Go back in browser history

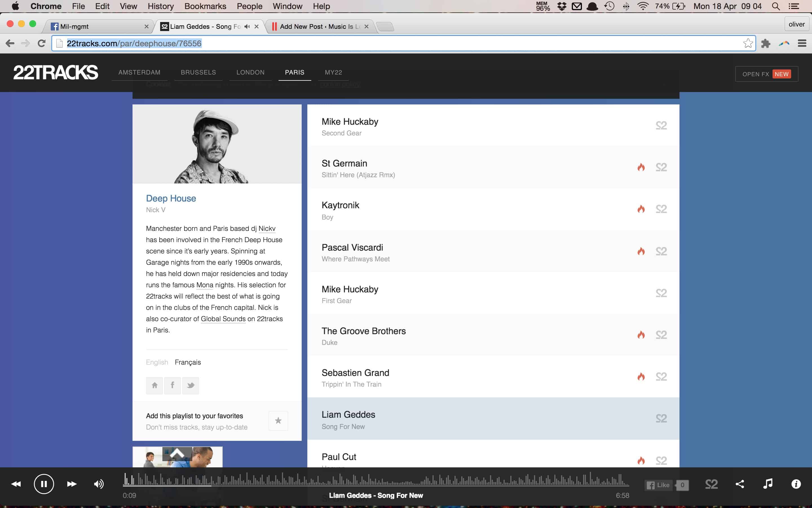pos(10,43)
